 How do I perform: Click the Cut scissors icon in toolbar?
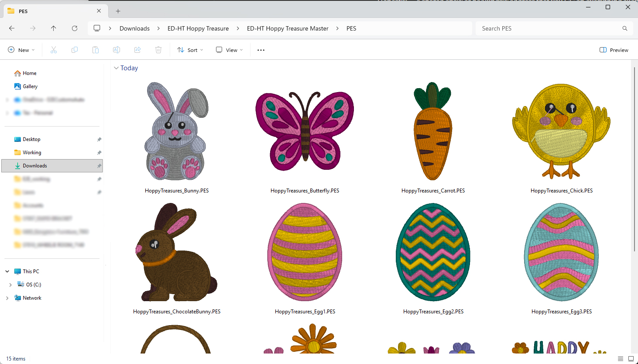tap(54, 50)
